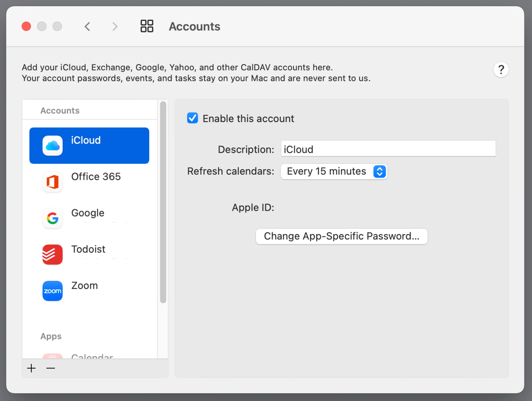Click the Zoom account icon
The height and width of the screenshot is (401, 532).
coord(52,291)
